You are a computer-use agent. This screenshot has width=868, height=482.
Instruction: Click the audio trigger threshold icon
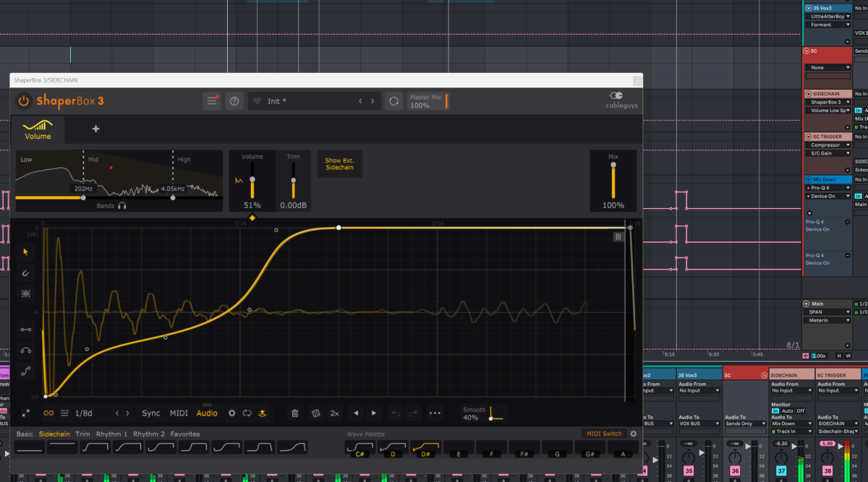click(263, 413)
